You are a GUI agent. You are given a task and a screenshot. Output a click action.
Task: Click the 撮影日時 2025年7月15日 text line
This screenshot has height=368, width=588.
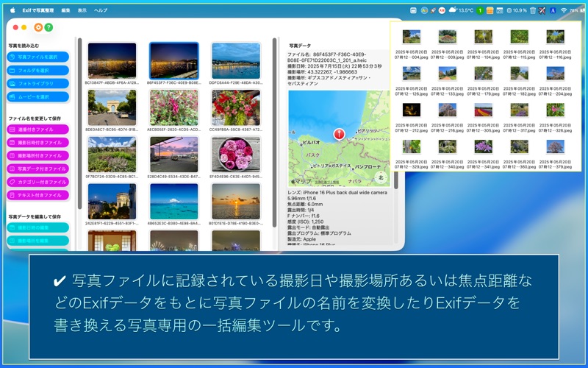pos(335,66)
